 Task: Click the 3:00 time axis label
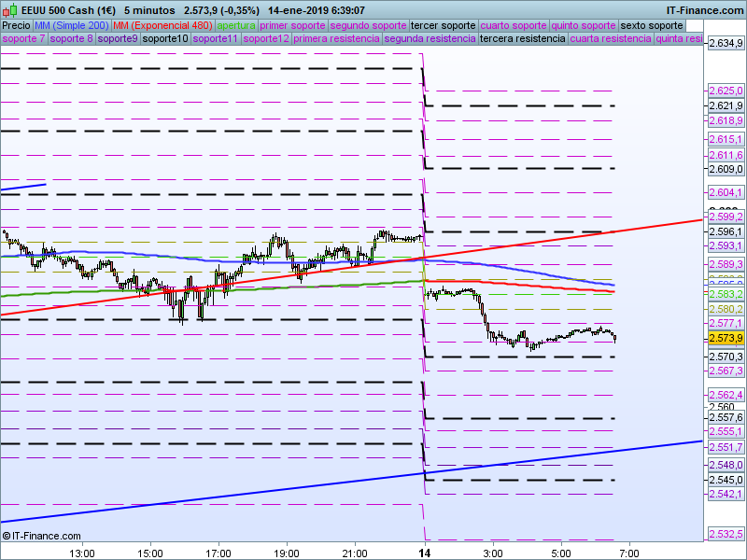(493, 553)
